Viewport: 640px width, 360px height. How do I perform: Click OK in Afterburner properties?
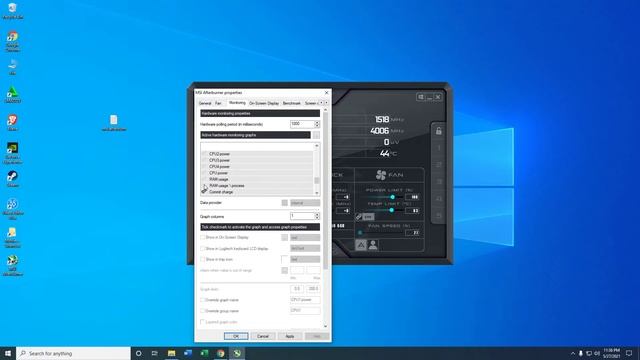(236, 336)
